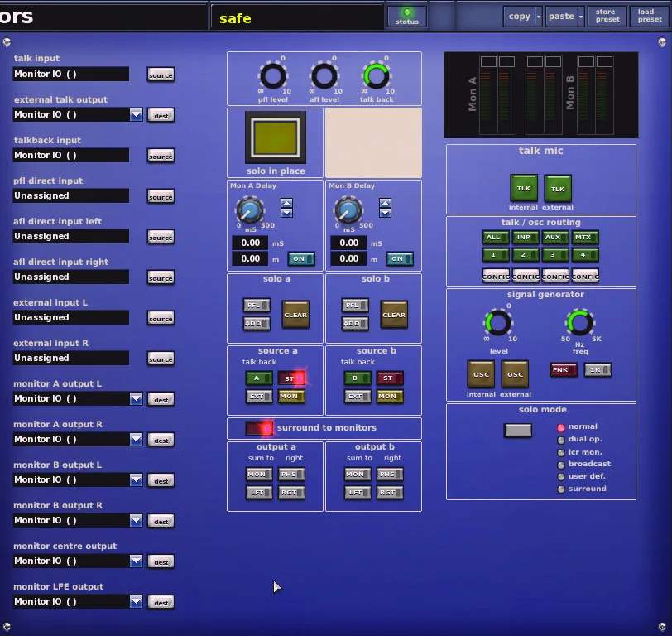Select routing button 3
The width and height of the screenshot is (672, 636).
click(x=555, y=255)
